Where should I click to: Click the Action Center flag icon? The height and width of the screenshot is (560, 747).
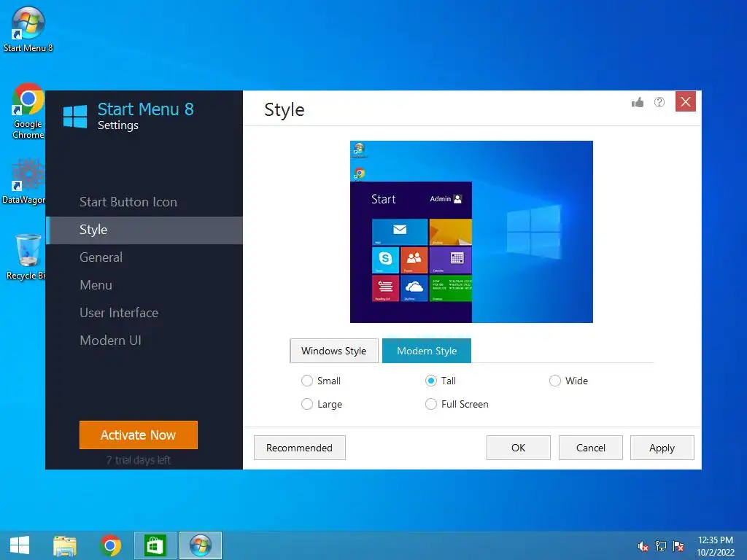point(678,546)
